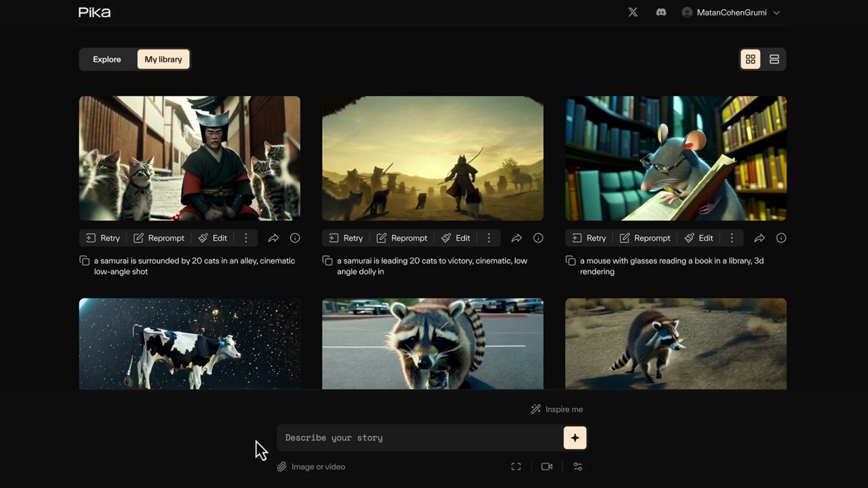This screenshot has height=488, width=868.
Task: Share the samurai leading cats video
Action: [x=517, y=238]
